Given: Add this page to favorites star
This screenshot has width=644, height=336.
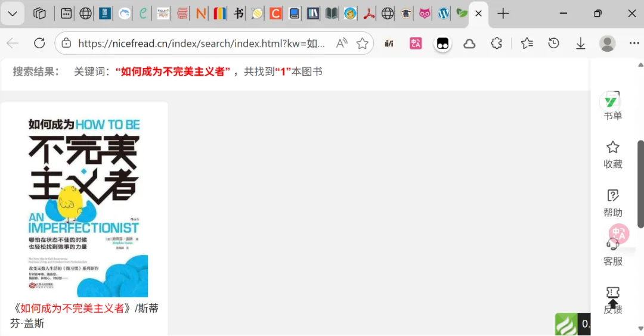Looking at the screenshot, I should click(x=363, y=43).
